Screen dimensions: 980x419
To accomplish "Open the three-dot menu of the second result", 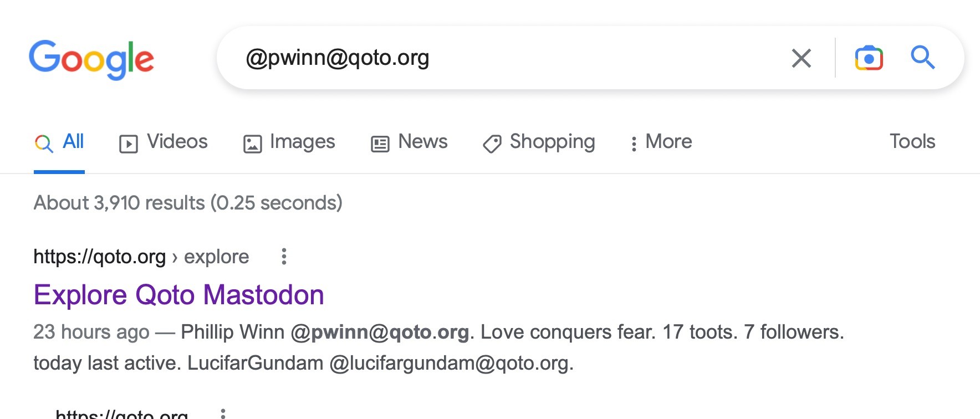I will pyautogui.click(x=223, y=413).
